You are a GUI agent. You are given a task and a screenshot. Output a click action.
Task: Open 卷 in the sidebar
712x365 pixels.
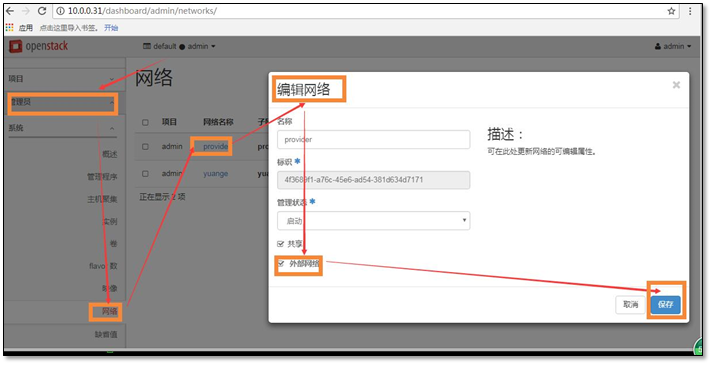[x=113, y=244]
